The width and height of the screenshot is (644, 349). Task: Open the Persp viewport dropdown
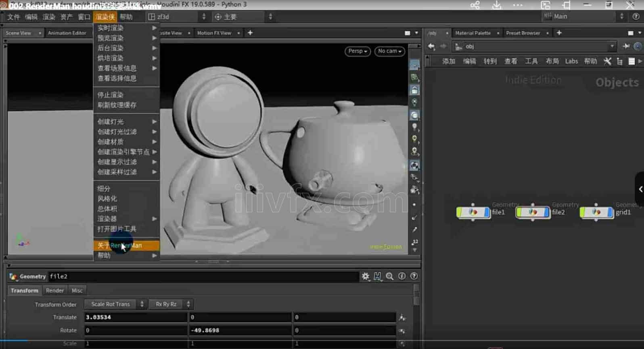[358, 51]
